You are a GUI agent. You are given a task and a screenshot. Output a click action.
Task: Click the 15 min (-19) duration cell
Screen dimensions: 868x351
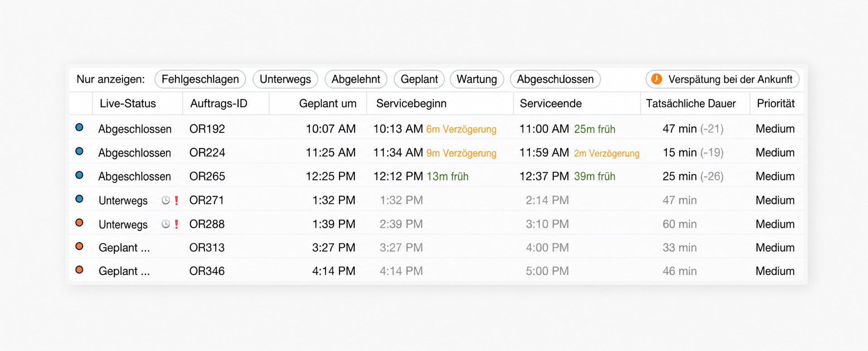693,152
